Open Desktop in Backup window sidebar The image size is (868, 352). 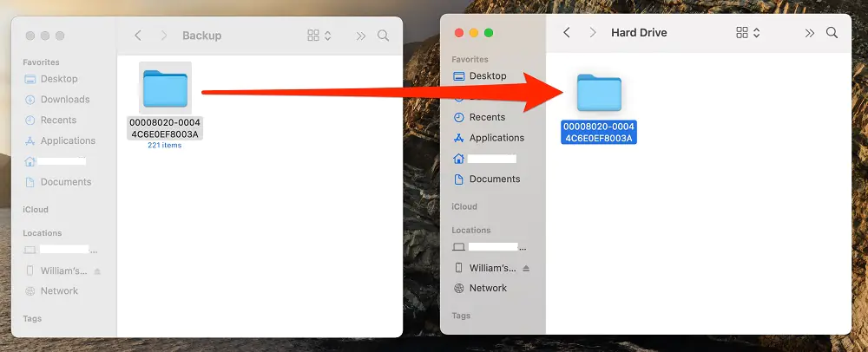click(x=59, y=79)
